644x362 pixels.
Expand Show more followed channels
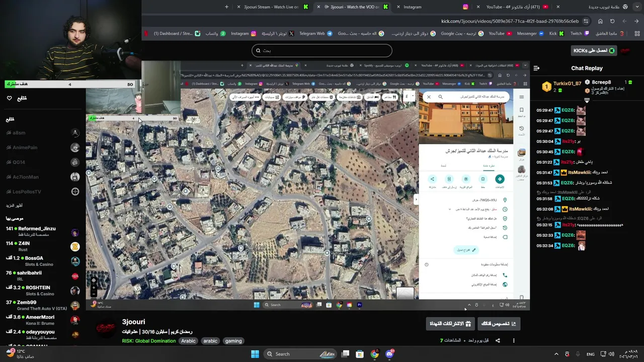(14, 206)
